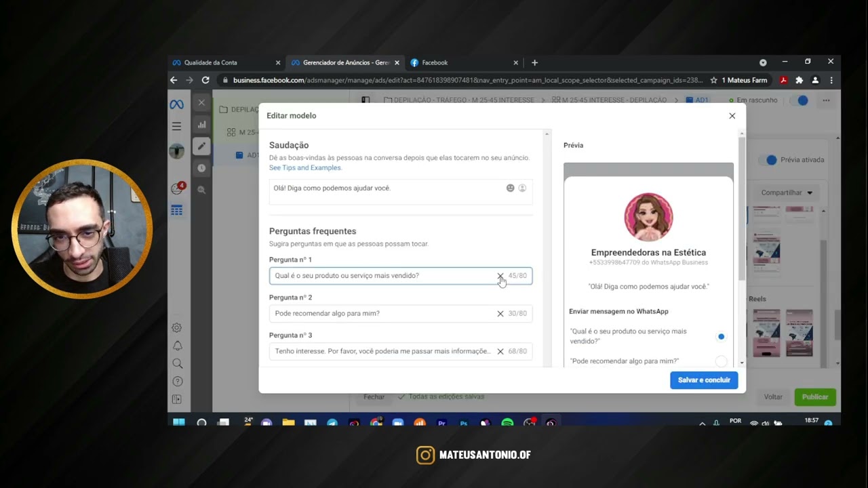Clear Pergunta nº 1 with its X
The image size is (868, 488).
point(500,276)
